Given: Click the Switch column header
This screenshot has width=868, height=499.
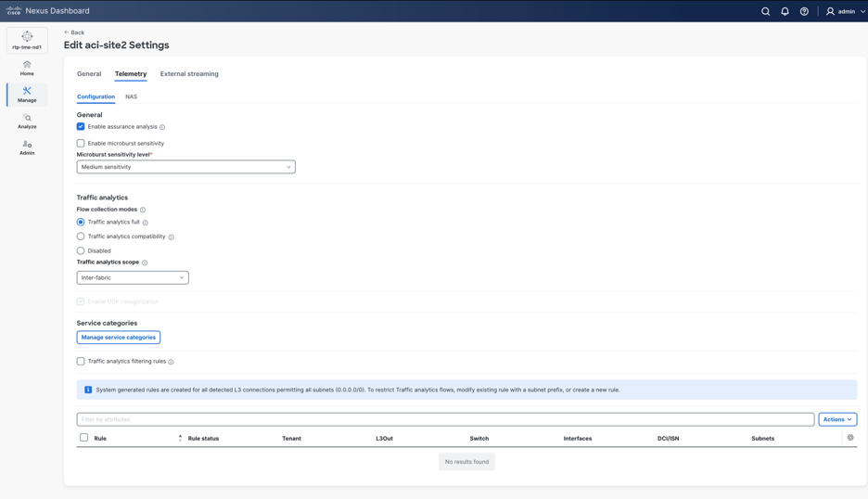Looking at the screenshot, I should point(479,438).
